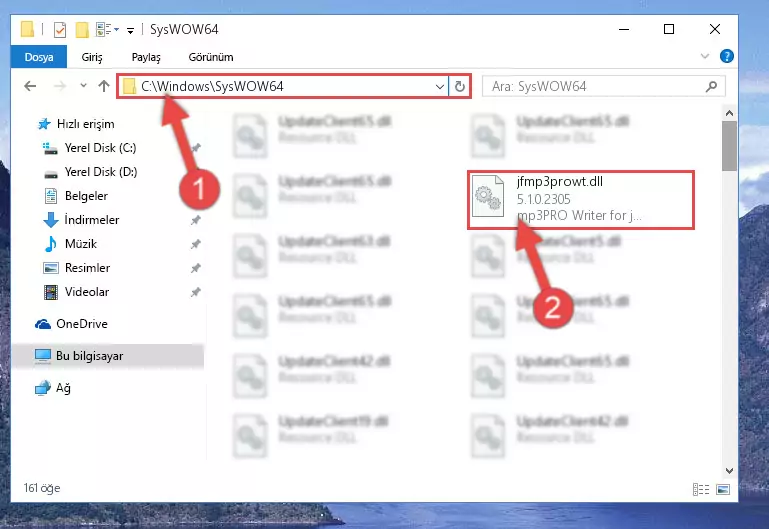Open Belgeler in the navigation pane
This screenshot has width=769, height=529.
pyautogui.click(x=86, y=196)
